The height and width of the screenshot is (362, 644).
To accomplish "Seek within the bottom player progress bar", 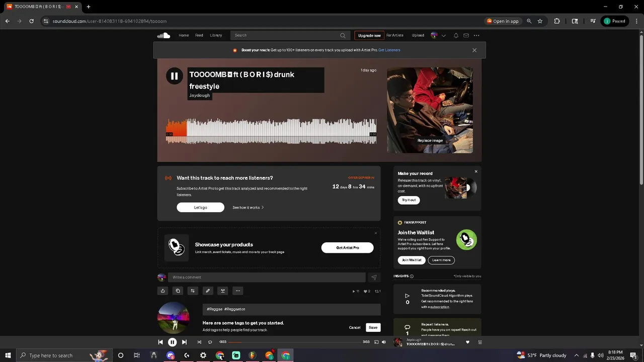I will (x=294, y=342).
